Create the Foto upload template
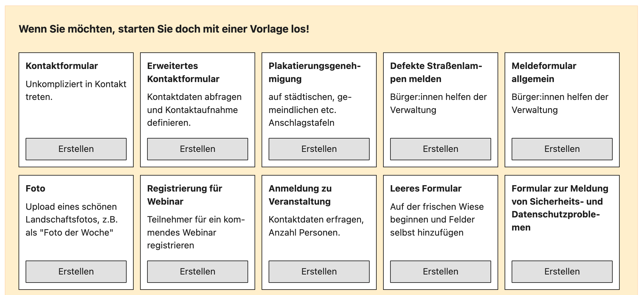644x295 pixels. point(76,272)
